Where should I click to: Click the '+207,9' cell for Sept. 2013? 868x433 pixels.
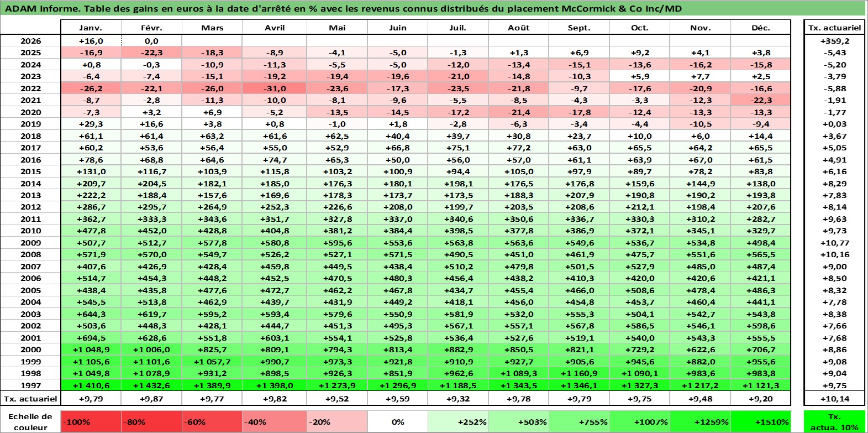pos(579,195)
